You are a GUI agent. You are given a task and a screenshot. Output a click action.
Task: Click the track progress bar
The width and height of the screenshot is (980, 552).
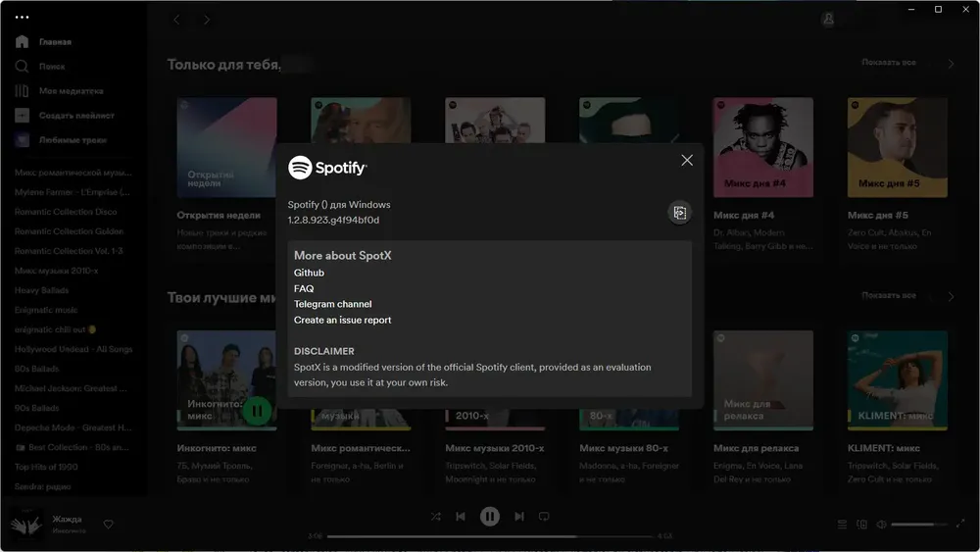tap(489, 536)
